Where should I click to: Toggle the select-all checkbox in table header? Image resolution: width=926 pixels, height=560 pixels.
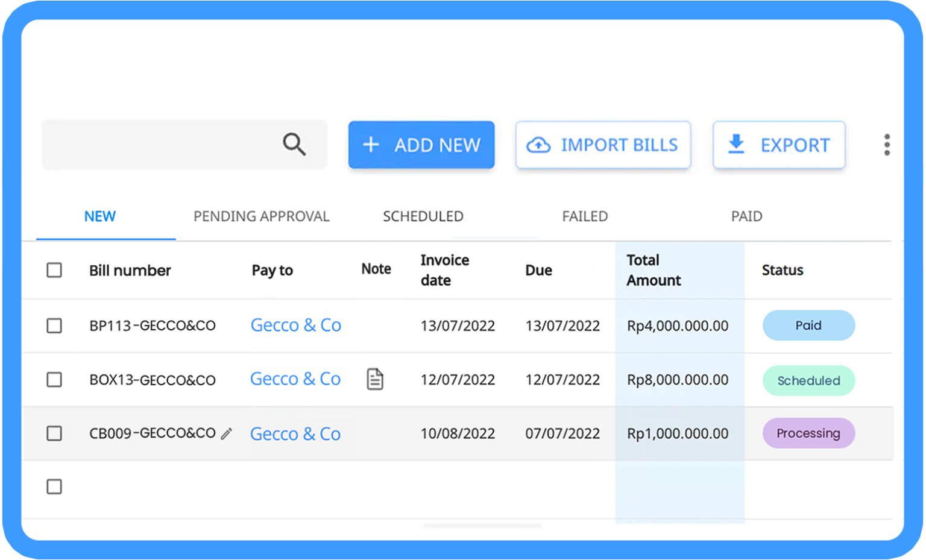coord(54,270)
